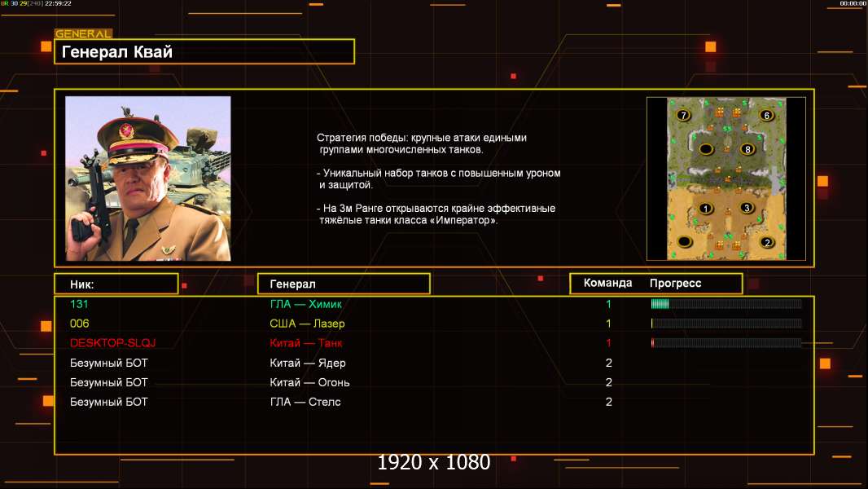Click the Команда column header
The height and width of the screenshot is (489, 868).
click(607, 283)
